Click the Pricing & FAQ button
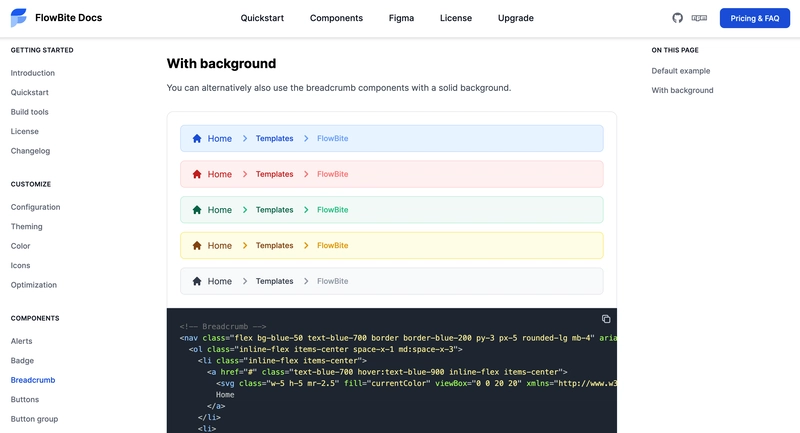The image size is (800, 433). click(755, 18)
